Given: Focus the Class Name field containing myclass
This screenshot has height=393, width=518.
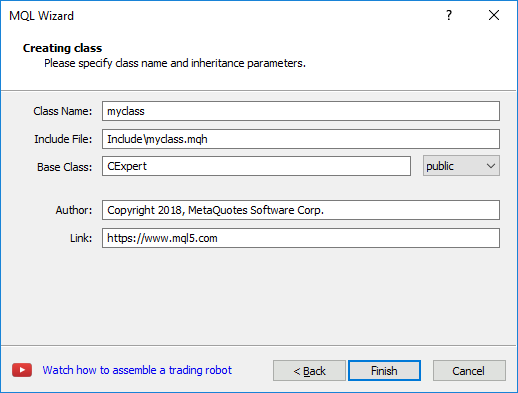Looking at the screenshot, I should (x=301, y=111).
